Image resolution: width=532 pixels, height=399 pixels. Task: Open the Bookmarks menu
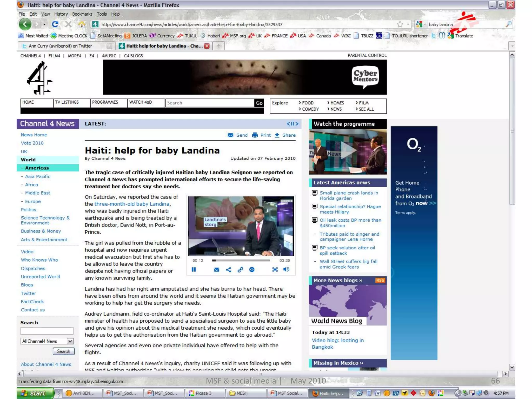(82, 14)
